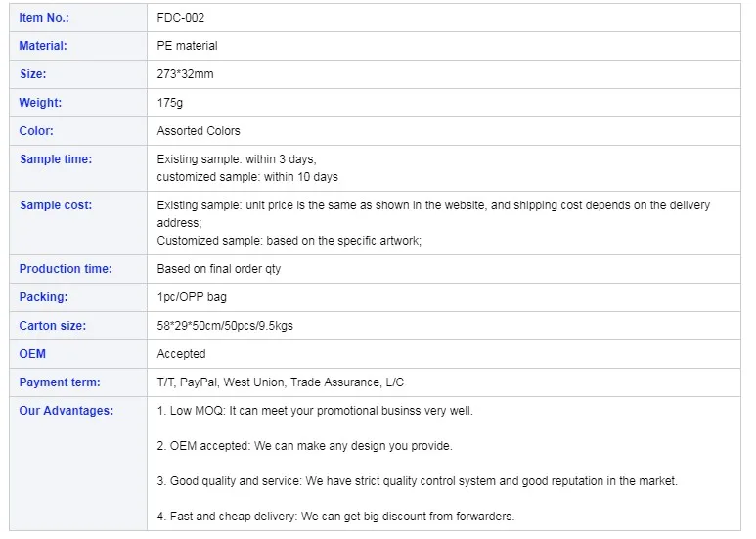The image size is (756, 539).
Task: Select the 'PE material' value text
Action: coord(187,46)
